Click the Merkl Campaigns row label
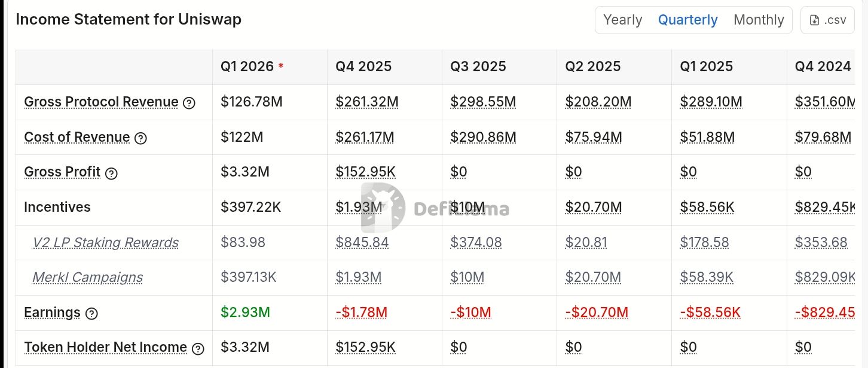Viewport: 868px width, 368px height. tap(87, 277)
